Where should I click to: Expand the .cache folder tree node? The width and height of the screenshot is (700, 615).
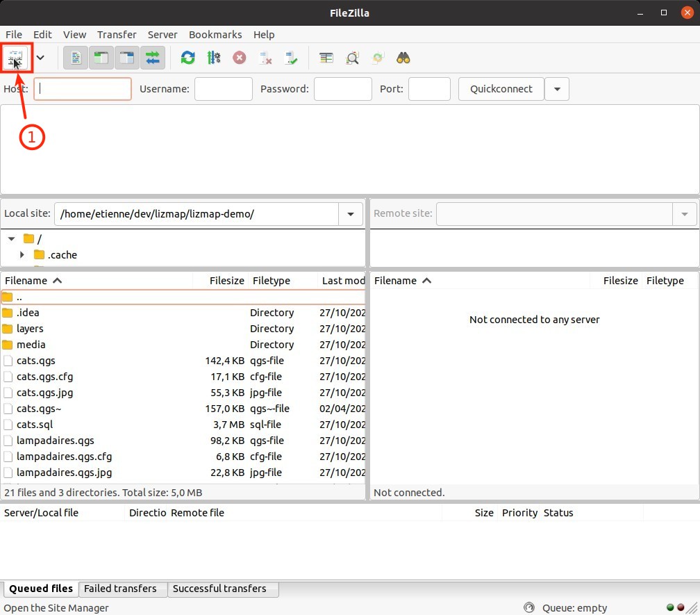tap(22, 254)
